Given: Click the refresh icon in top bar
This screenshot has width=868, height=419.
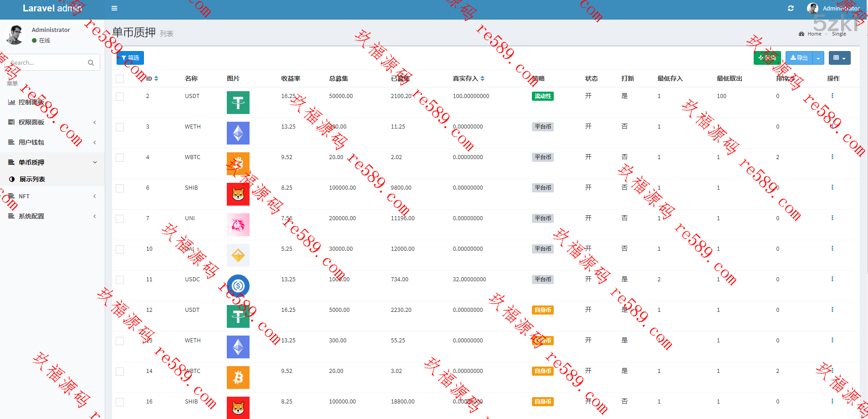Looking at the screenshot, I should click(x=791, y=8).
